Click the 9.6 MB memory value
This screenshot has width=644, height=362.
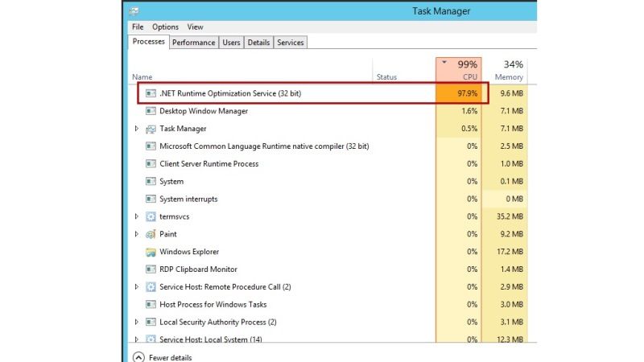coord(511,93)
